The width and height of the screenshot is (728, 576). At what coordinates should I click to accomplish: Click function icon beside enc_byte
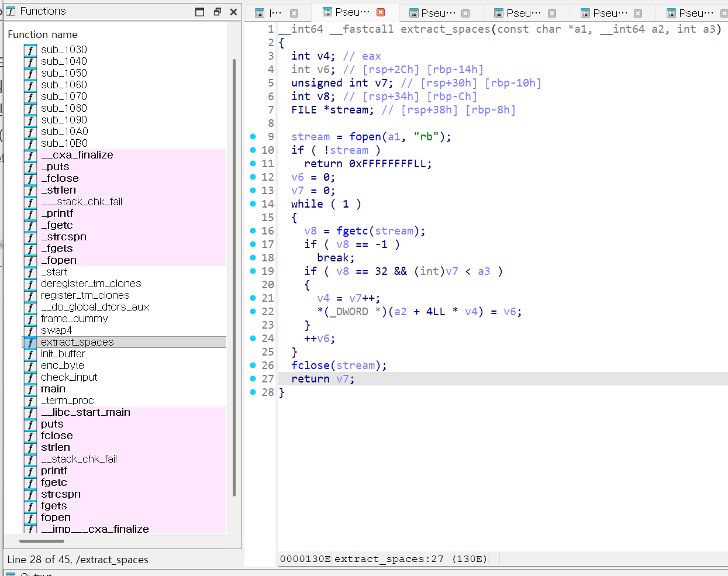[30, 366]
